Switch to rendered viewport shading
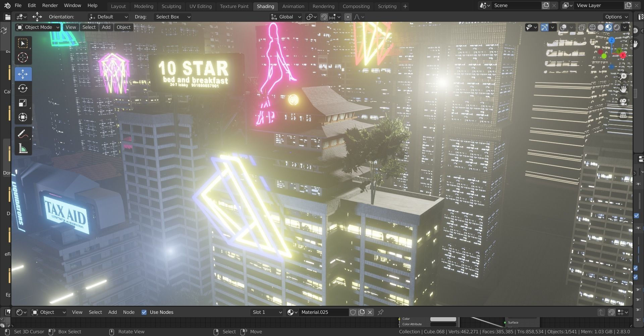644x336 pixels. coord(616,27)
